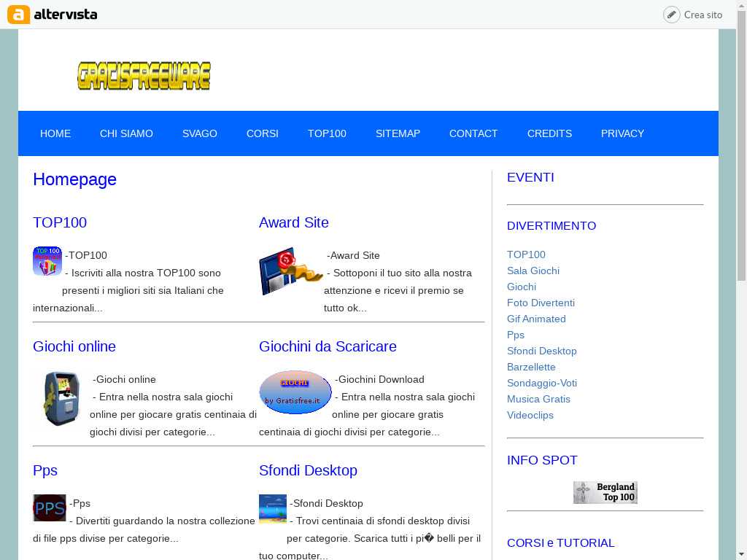Click the Crea sito pencil icon
This screenshot has width=747, height=560.
pyautogui.click(x=671, y=15)
